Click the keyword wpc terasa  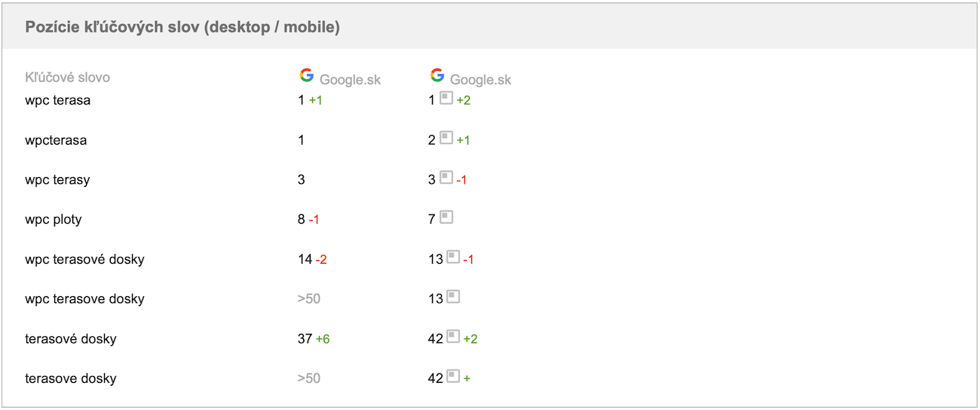[x=57, y=100]
